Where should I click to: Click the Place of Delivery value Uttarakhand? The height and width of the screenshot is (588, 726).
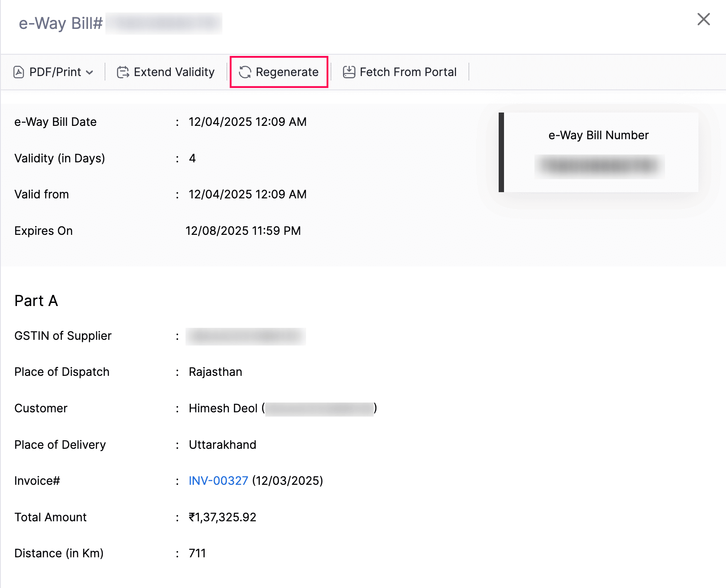222,445
